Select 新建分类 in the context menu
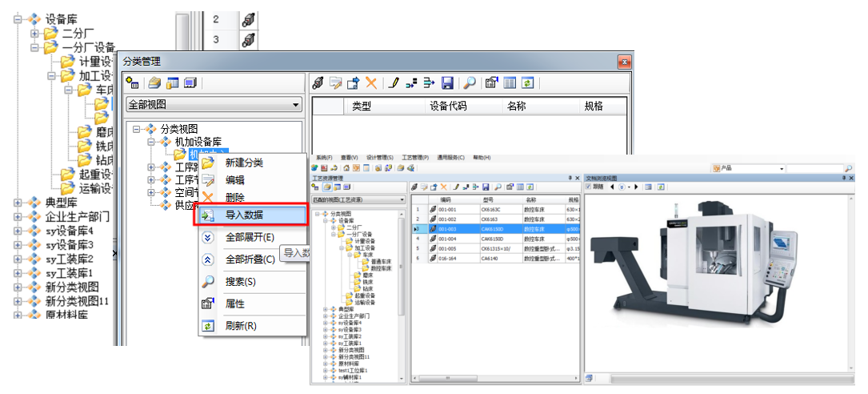Image resolution: width=868 pixels, height=394 pixels. click(244, 163)
